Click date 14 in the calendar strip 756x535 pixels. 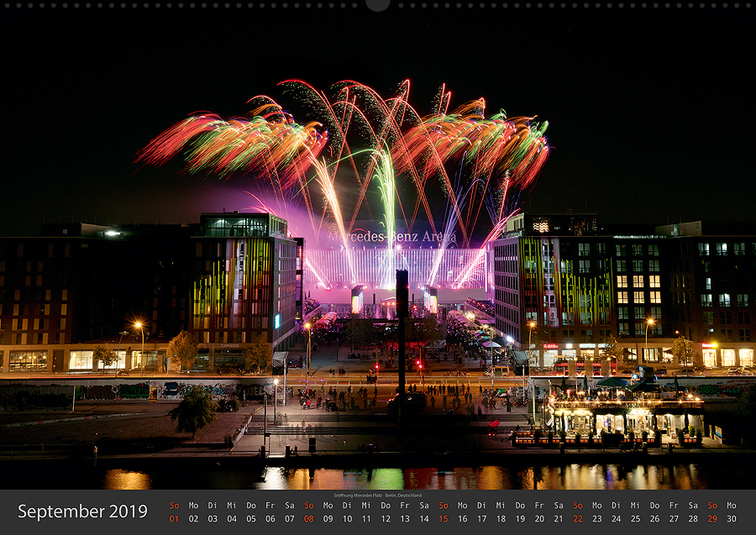tap(424, 519)
